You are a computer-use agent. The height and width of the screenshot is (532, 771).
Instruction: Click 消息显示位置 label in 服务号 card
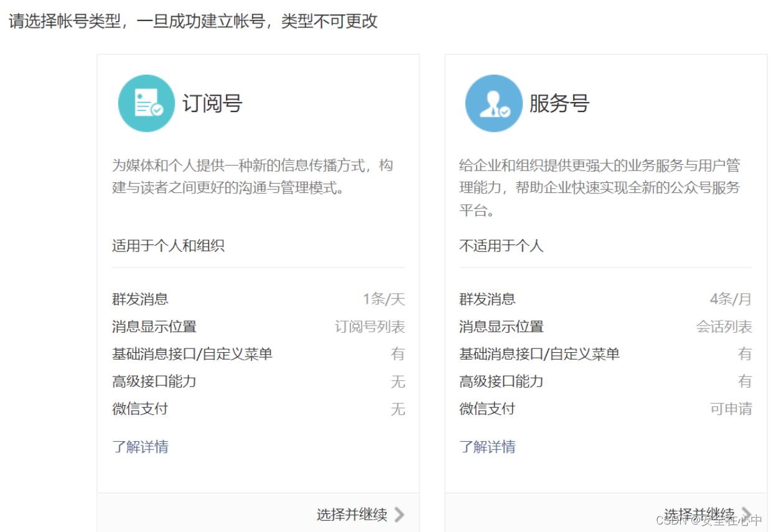[502, 327]
